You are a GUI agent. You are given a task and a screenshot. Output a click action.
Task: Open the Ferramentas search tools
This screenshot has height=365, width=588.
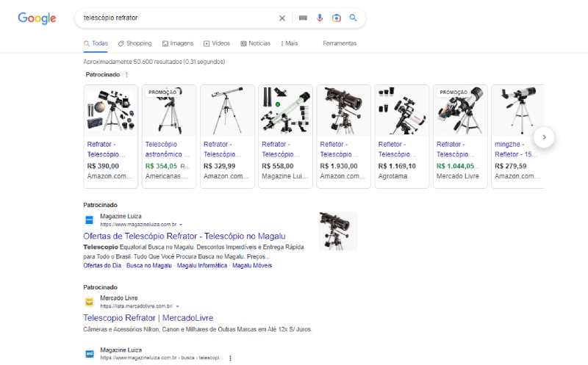click(340, 43)
